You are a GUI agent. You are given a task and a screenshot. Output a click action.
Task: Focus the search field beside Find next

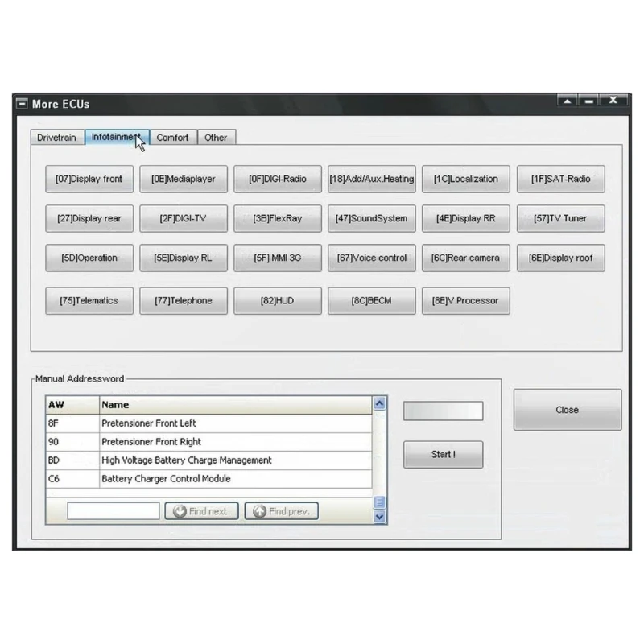(114, 511)
